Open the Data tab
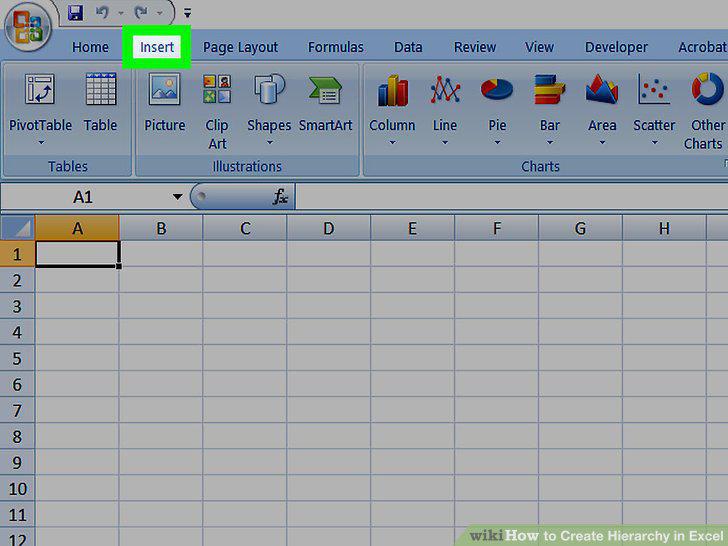This screenshot has width=728, height=546. click(408, 47)
